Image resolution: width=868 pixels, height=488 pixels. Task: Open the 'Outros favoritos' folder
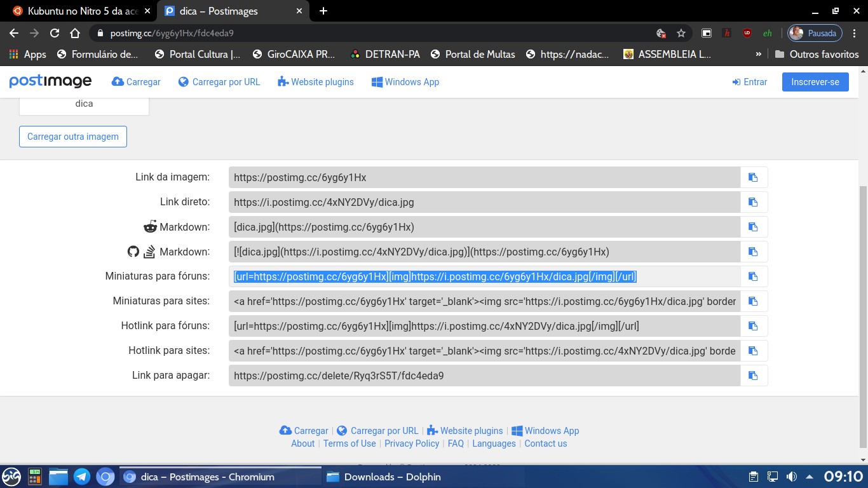817,54
